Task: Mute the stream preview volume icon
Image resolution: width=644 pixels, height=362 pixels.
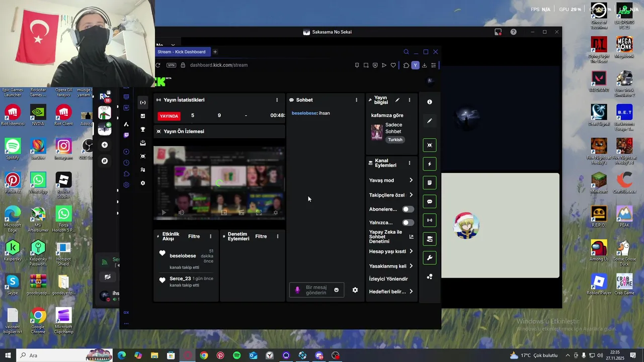Action: point(181,213)
